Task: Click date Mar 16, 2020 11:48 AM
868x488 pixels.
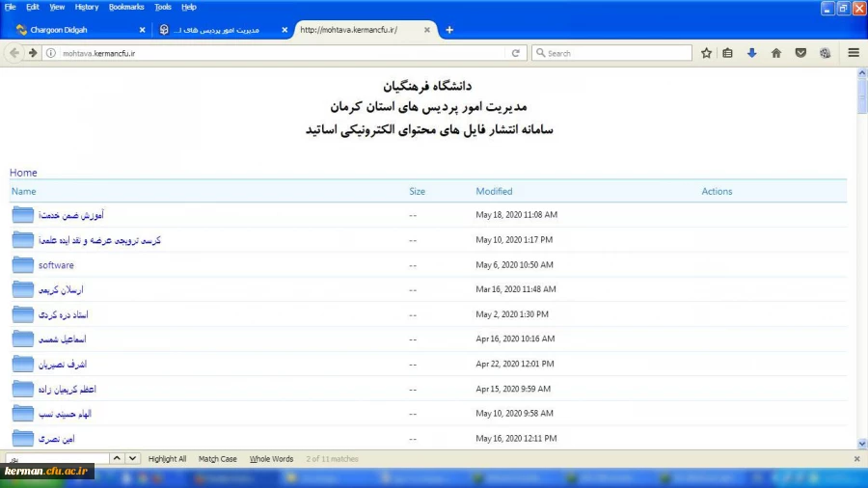Action: [516, 289]
